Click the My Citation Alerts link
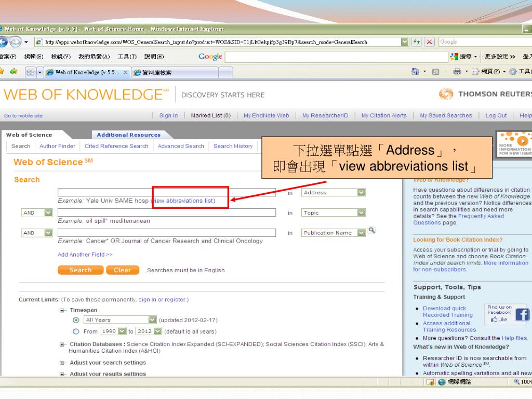This screenshot has height=399, width=532. (384, 116)
